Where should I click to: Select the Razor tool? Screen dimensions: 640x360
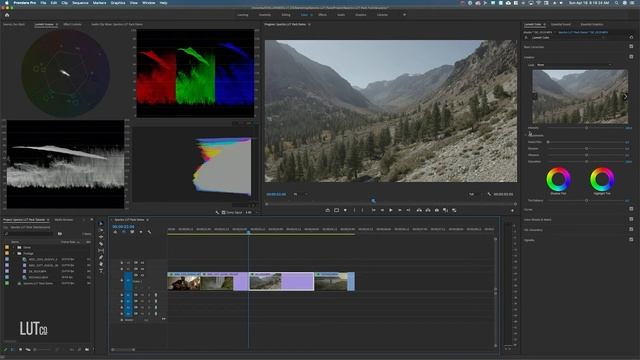[101, 244]
